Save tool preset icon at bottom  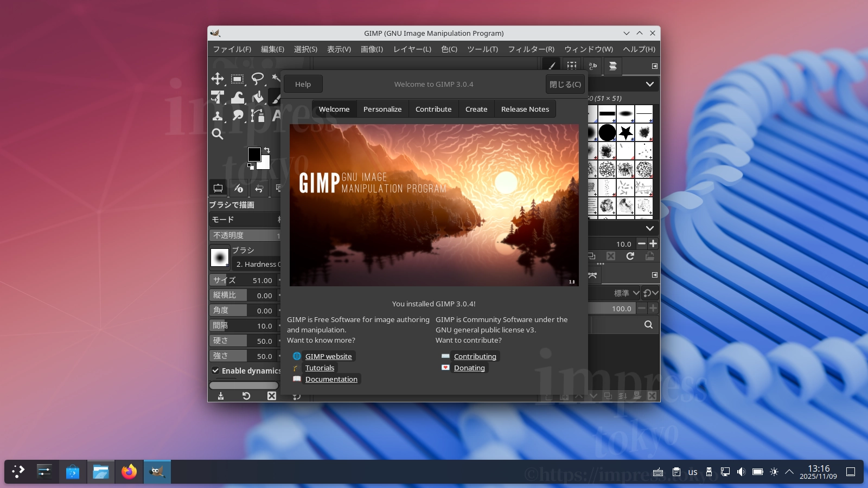tap(221, 396)
